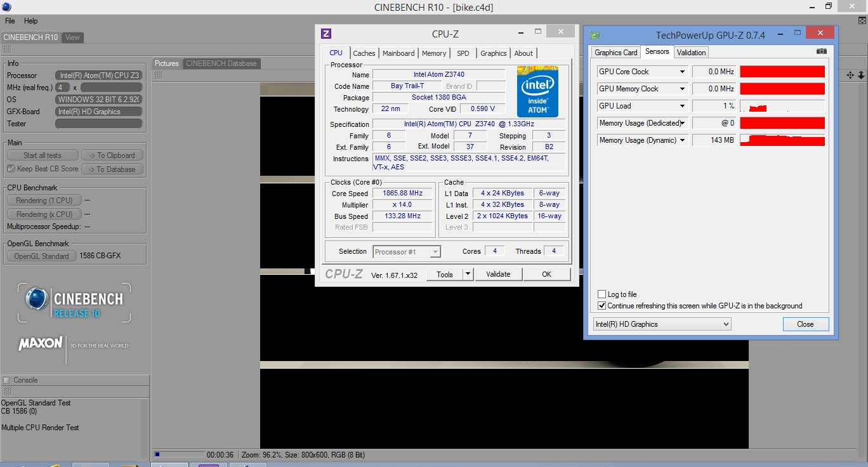Open the About tab in CPU-Z

pyautogui.click(x=524, y=53)
